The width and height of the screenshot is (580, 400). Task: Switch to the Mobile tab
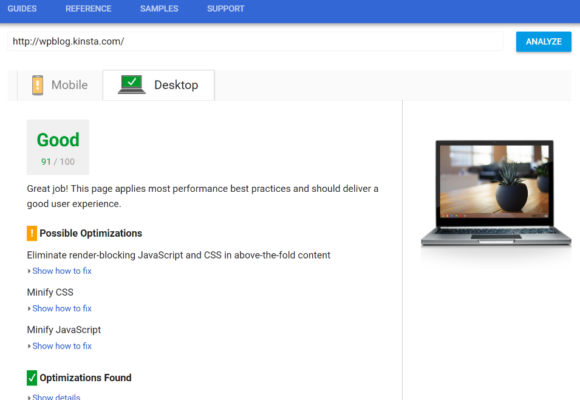tap(60, 85)
